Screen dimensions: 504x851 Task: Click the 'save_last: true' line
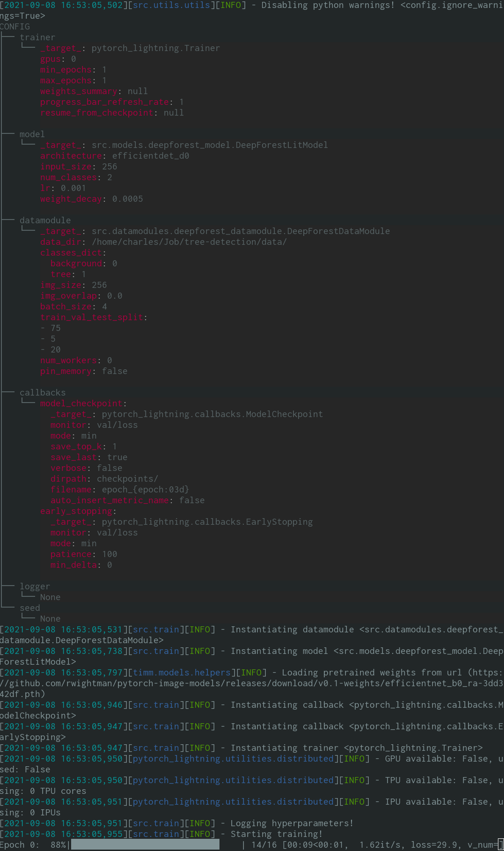point(89,457)
